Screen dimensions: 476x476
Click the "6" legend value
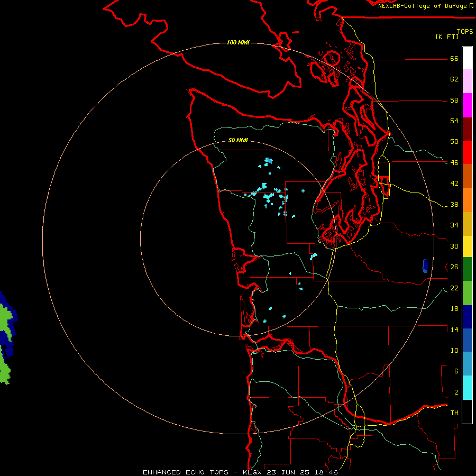coord(456,371)
